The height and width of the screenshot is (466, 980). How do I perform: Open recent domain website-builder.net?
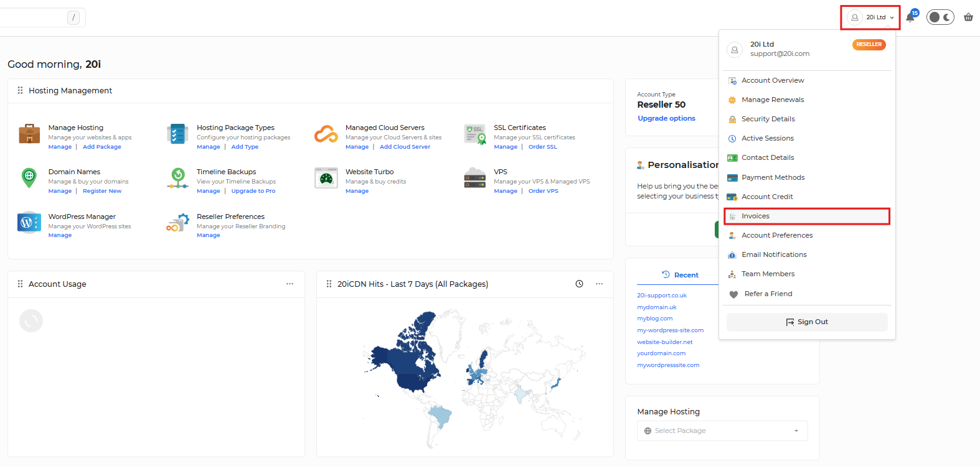coord(665,342)
